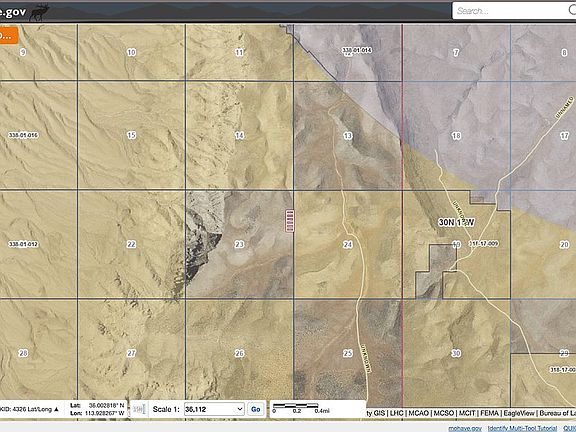Click the 338-01-012 parcel label

24,244
